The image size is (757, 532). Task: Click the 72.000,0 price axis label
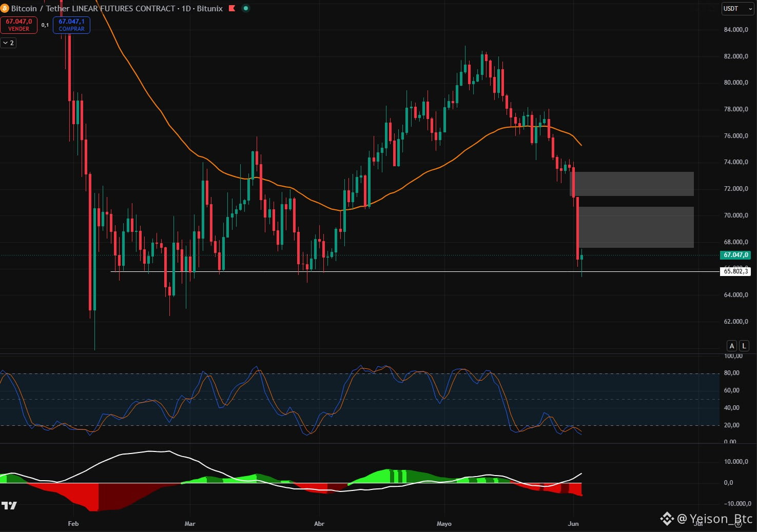[736, 189]
